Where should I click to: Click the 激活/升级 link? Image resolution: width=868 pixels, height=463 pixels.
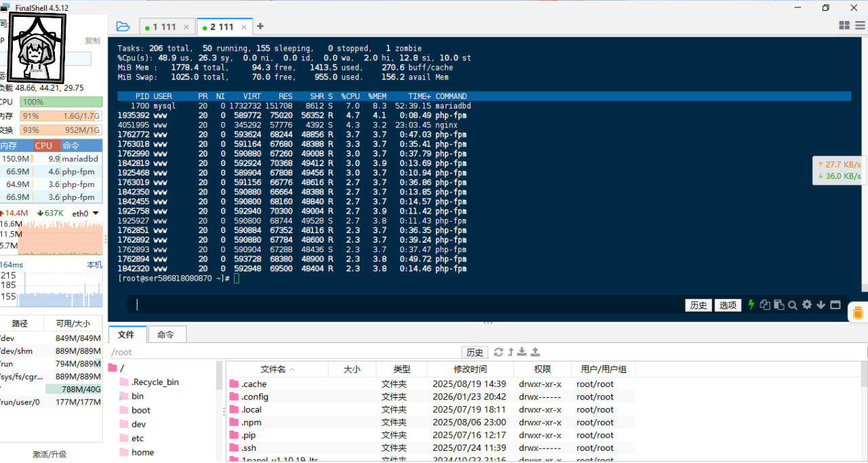click(50, 454)
